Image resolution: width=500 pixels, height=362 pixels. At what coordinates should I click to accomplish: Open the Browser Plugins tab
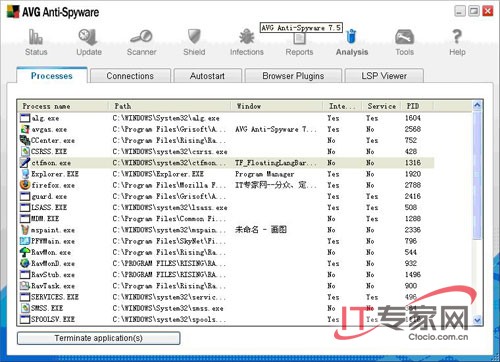tap(293, 76)
